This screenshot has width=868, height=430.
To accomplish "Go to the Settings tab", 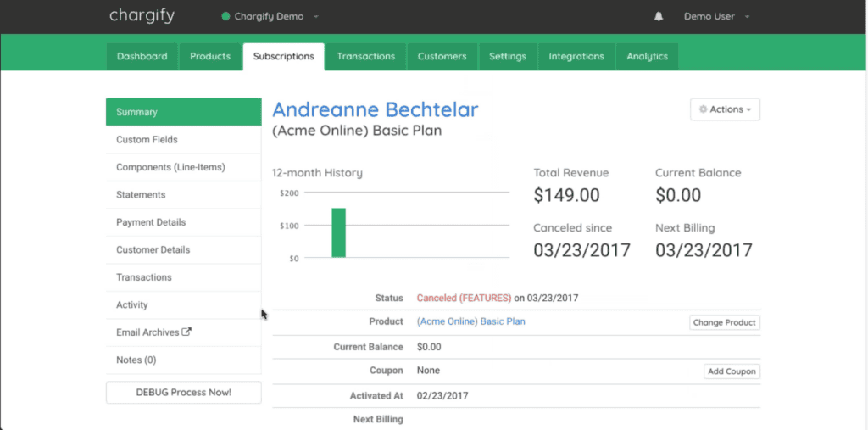I will click(x=508, y=57).
